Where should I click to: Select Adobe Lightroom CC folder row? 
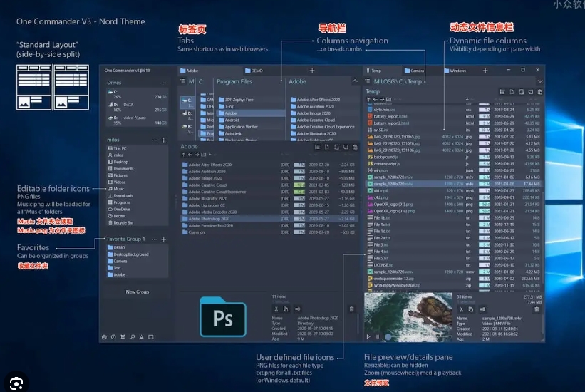[x=268, y=205]
